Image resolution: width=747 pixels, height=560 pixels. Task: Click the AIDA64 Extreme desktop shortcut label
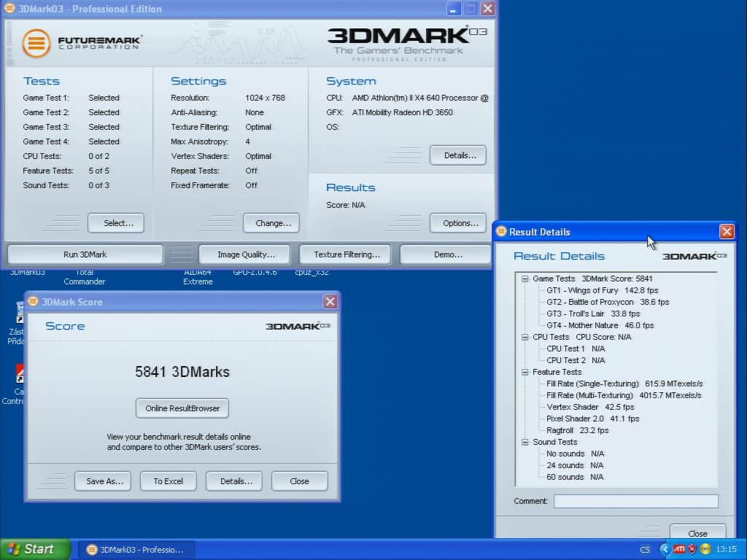(x=198, y=276)
